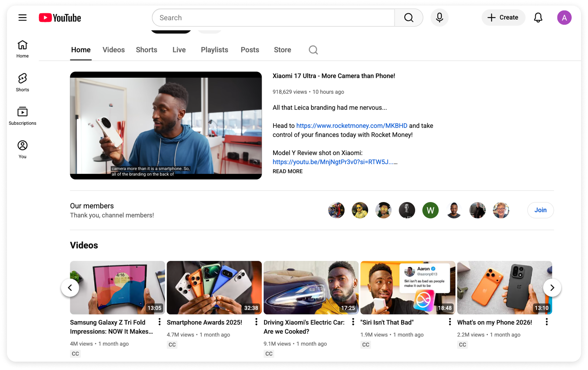Open Subscriptions from the sidebar

[x=22, y=115]
